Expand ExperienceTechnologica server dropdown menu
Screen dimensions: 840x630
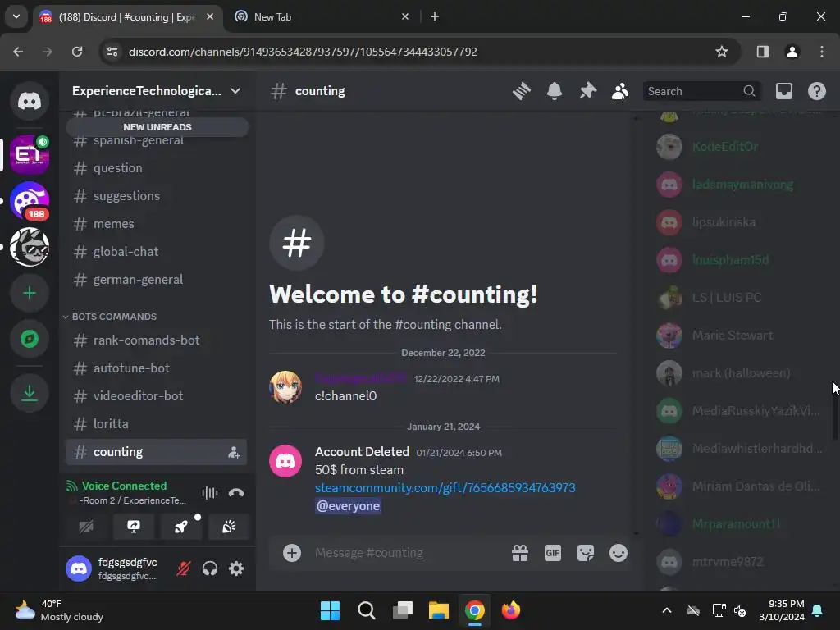click(235, 91)
